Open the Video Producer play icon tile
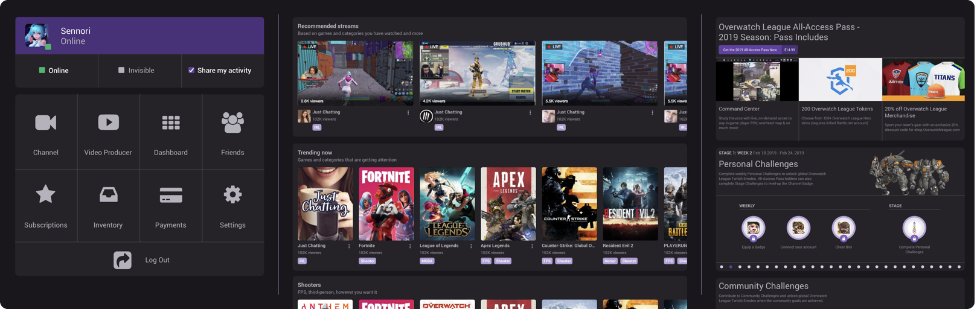The image size is (980, 309). [108, 132]
